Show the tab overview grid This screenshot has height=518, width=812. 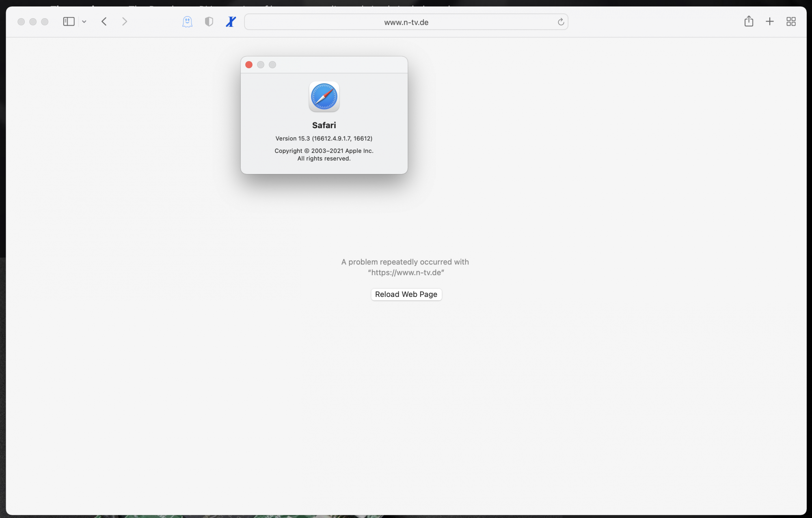click(791, 21)
